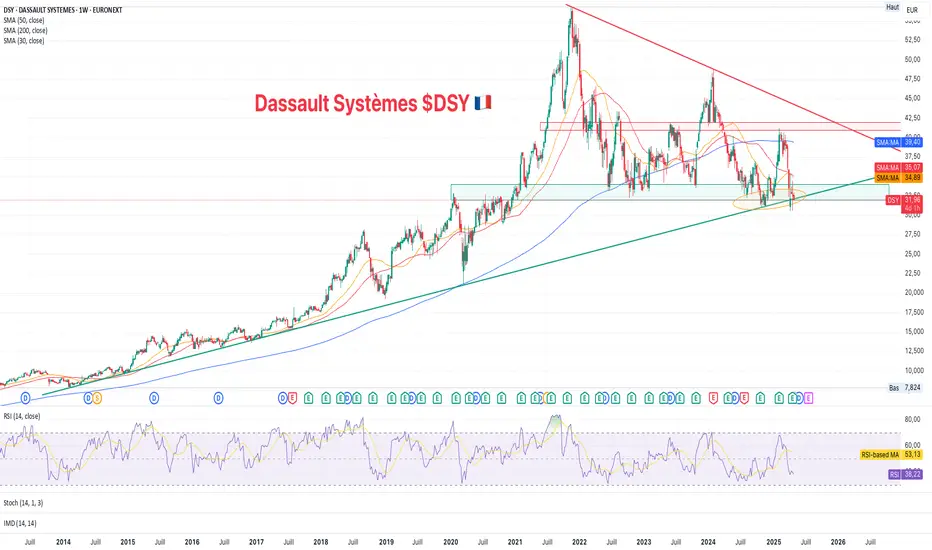The width and height of the screenshot is (932, 550).
Task: Click the orange S split marker near 2014
Action: click(97, 398)
